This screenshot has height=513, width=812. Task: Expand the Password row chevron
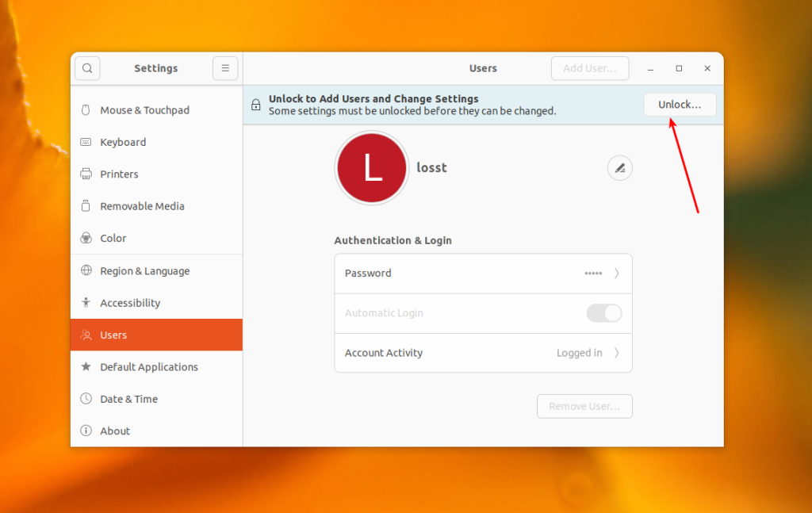tap(616, 274)
